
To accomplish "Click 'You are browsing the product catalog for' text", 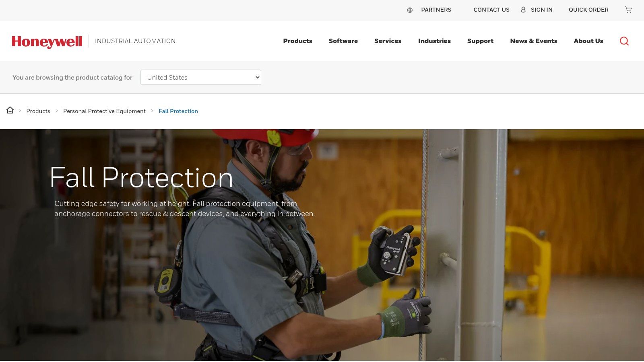I will (72, 78).
